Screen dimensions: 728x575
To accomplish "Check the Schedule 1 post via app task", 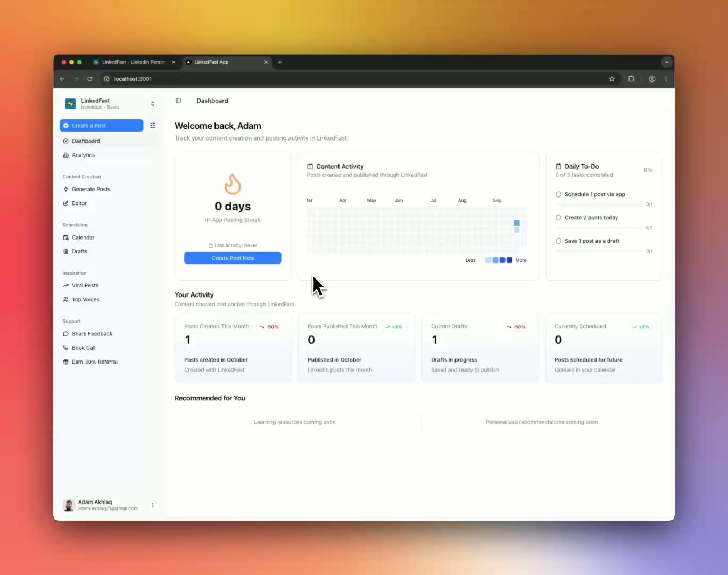I will (x=558, y=194).
